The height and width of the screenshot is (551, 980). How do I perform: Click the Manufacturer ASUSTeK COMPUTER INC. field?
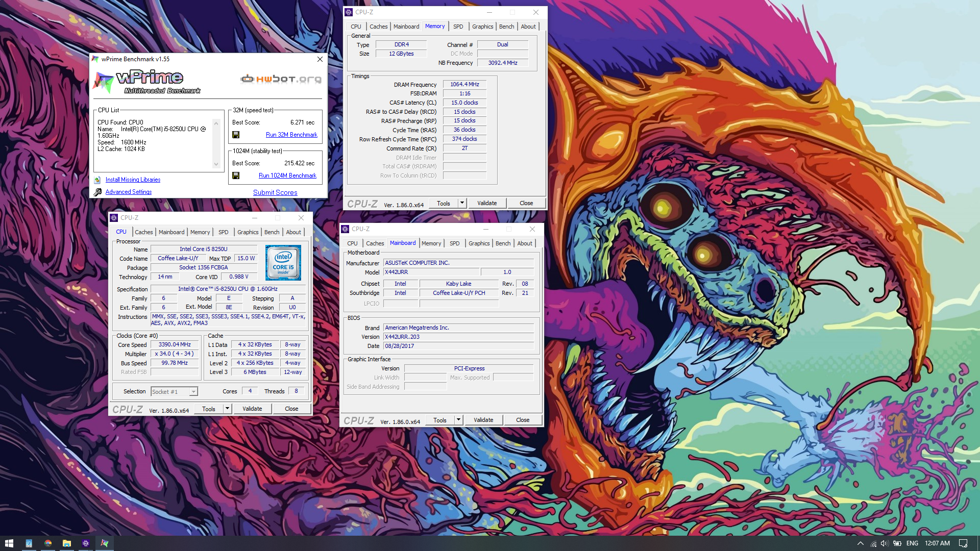pyautogui.click(x=458, y=263)
